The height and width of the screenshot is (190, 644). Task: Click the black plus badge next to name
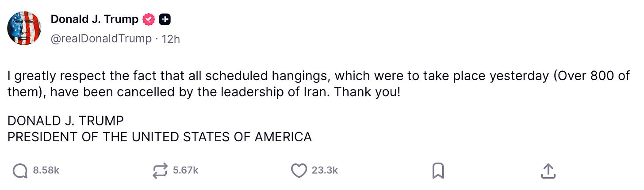(165, 19)
